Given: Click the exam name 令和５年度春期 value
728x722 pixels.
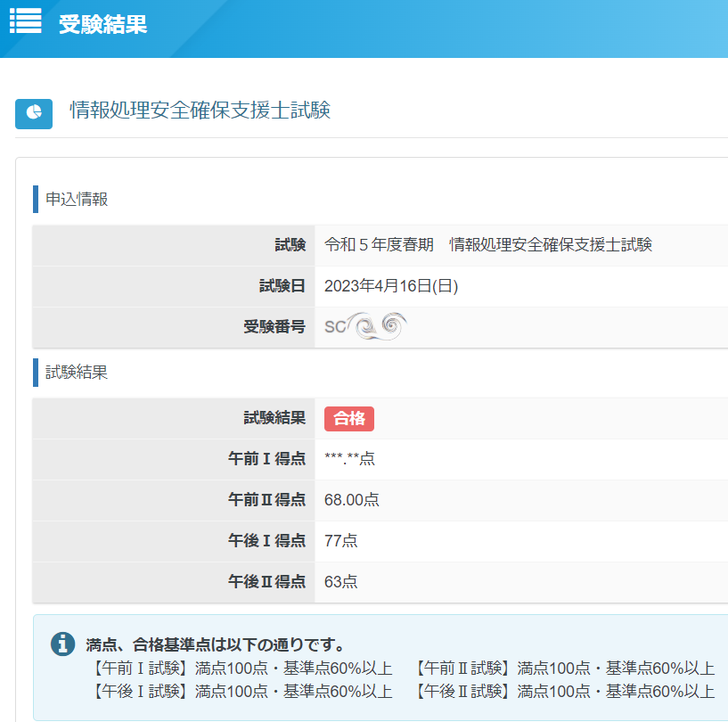Looking at the screenshot, I should click(x=488, y=245).
